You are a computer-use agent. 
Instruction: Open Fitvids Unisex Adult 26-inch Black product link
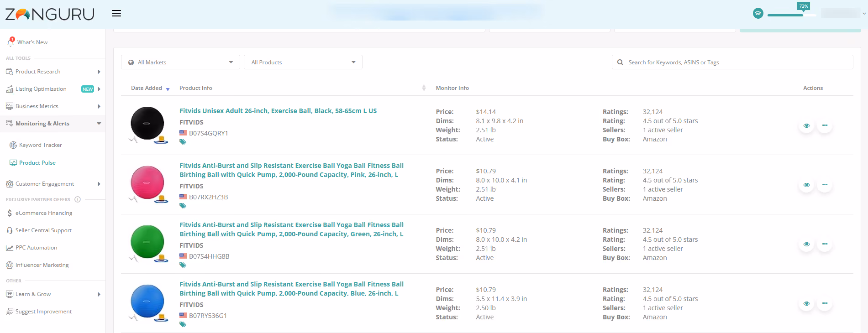pyautogui.click(x=278, y=111)
